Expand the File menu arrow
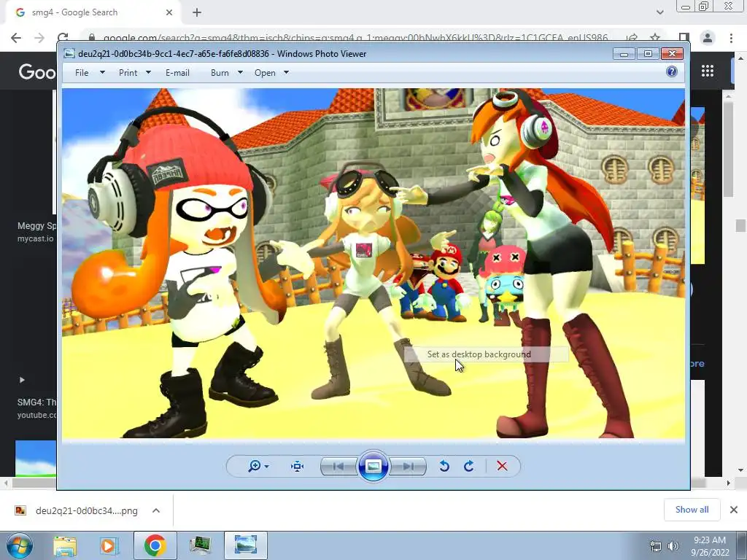The image size is (747, 560). 102,73
